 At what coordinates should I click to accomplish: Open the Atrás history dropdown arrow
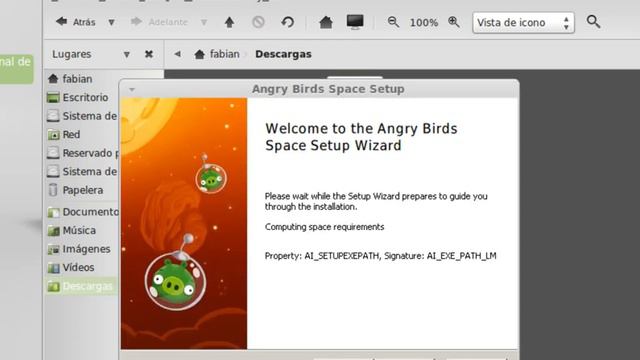pyautogui.click(x=111, y=22)
